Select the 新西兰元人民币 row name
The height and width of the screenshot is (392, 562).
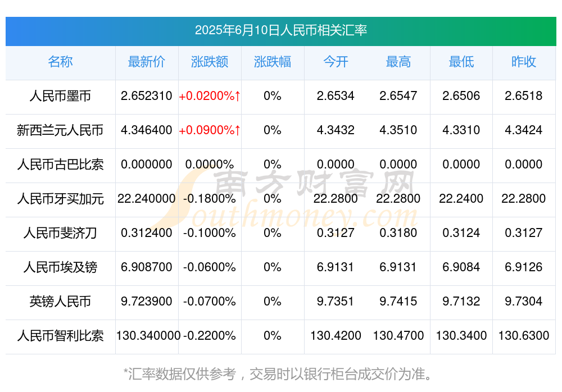point(60,130)
